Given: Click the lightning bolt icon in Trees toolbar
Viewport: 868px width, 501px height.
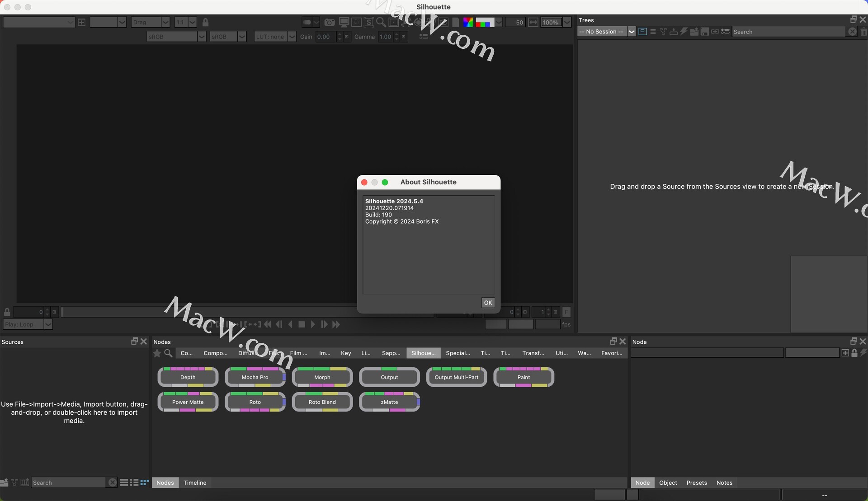Looking at the screenshot, I should 684,32.
